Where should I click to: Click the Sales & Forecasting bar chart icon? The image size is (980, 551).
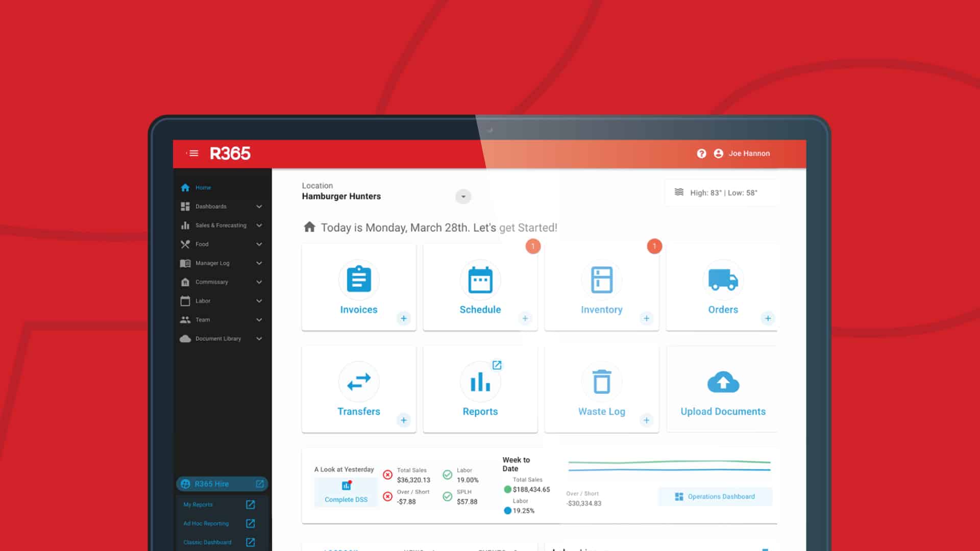coord(185,226)
